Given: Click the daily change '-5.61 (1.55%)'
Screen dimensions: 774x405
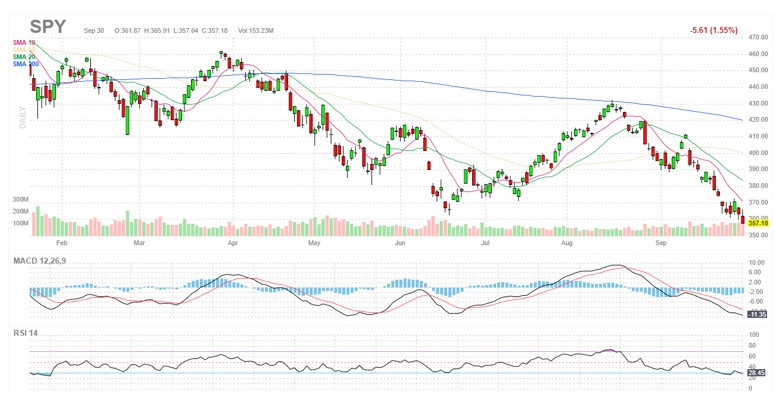Looking at the screenshot, I should [x=714, y=30].
